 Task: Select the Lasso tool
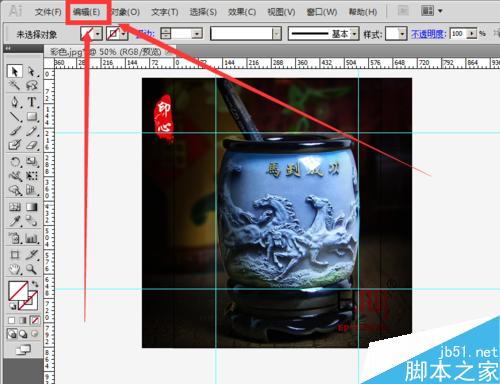coord(32,86)
